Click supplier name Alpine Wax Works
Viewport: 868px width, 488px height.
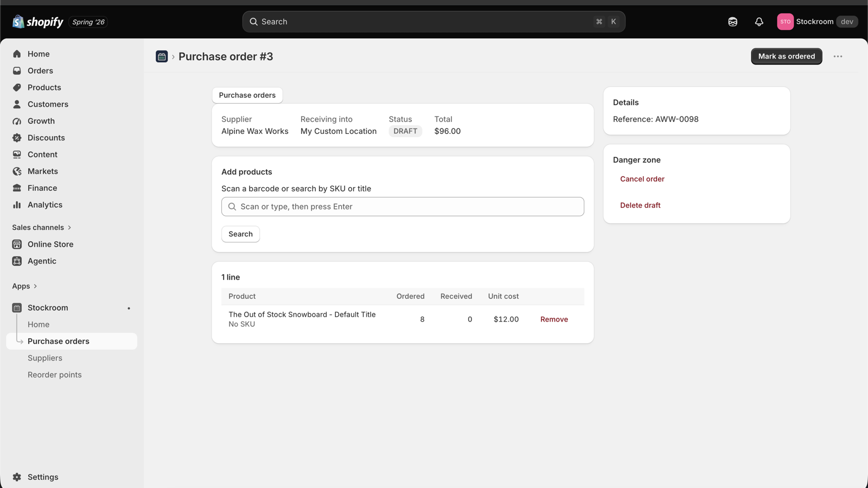tap(255, 131)
